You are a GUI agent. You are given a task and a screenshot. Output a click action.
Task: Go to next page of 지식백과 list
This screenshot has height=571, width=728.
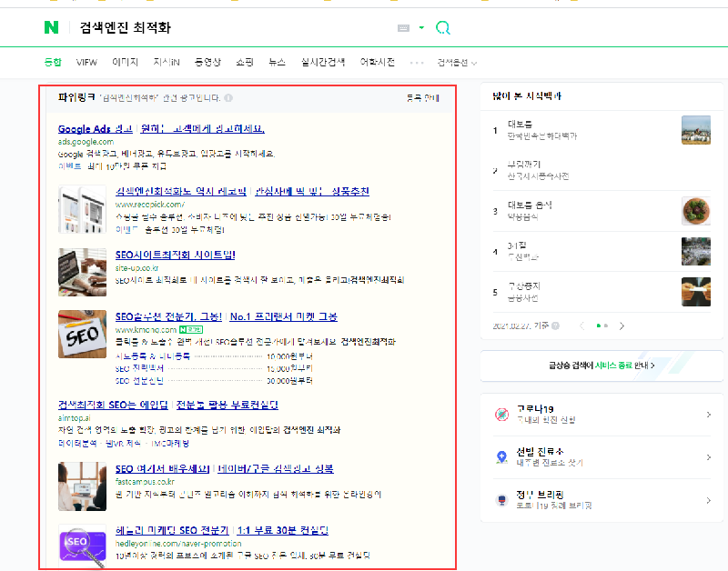pos(622,325)
